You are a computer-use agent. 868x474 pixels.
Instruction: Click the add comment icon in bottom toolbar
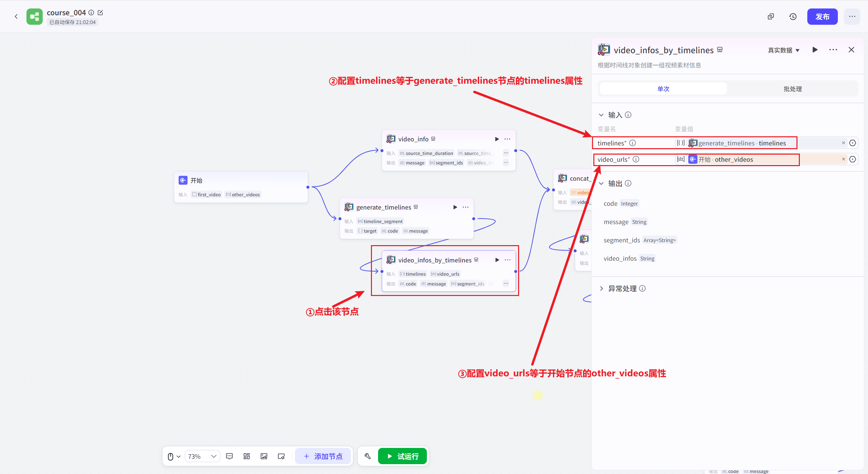[229, 456]
